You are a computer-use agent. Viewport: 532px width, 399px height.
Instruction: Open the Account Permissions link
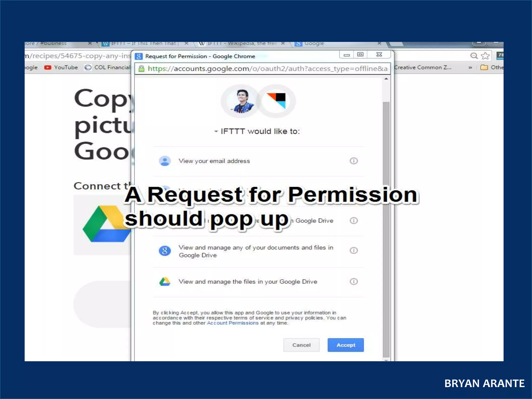point(232,323)
